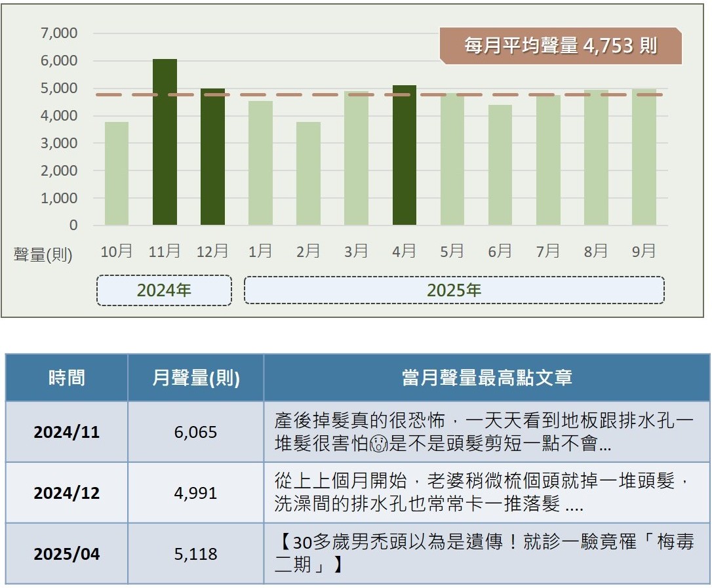
Task: Click the dark green 11月 bar
Action: pos(165,142)
